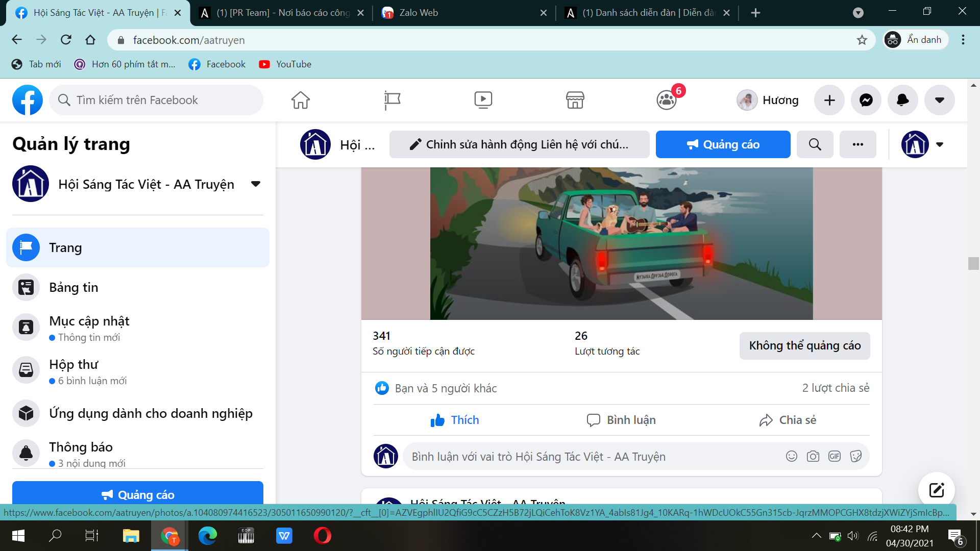Open Bảng tin in the sidebar

tap(138, 287)
